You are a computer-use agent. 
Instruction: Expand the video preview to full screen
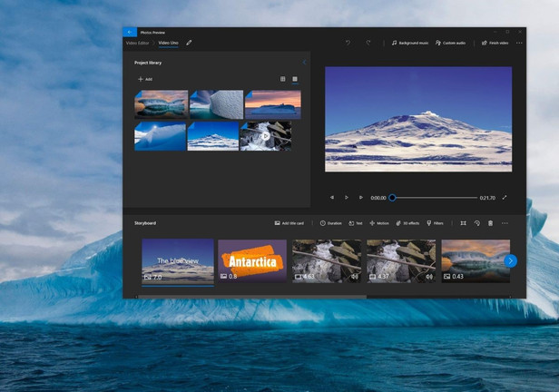(505, 197)
